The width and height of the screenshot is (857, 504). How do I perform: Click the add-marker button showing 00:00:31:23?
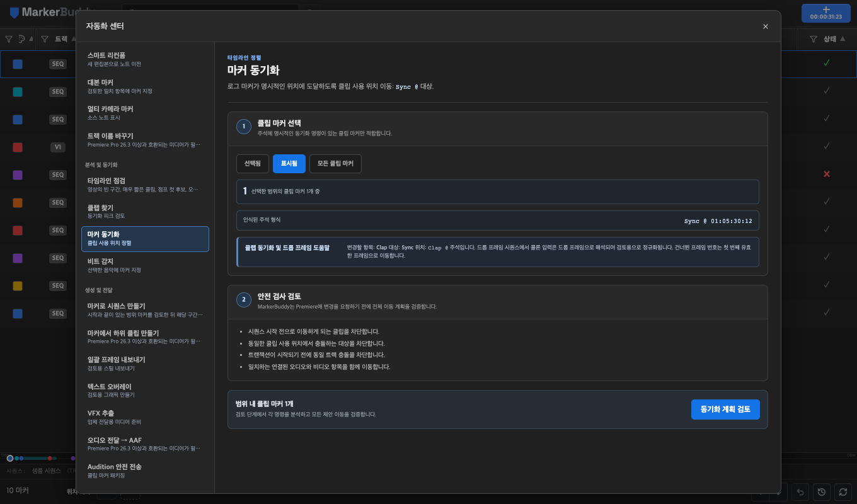(826, 13)
